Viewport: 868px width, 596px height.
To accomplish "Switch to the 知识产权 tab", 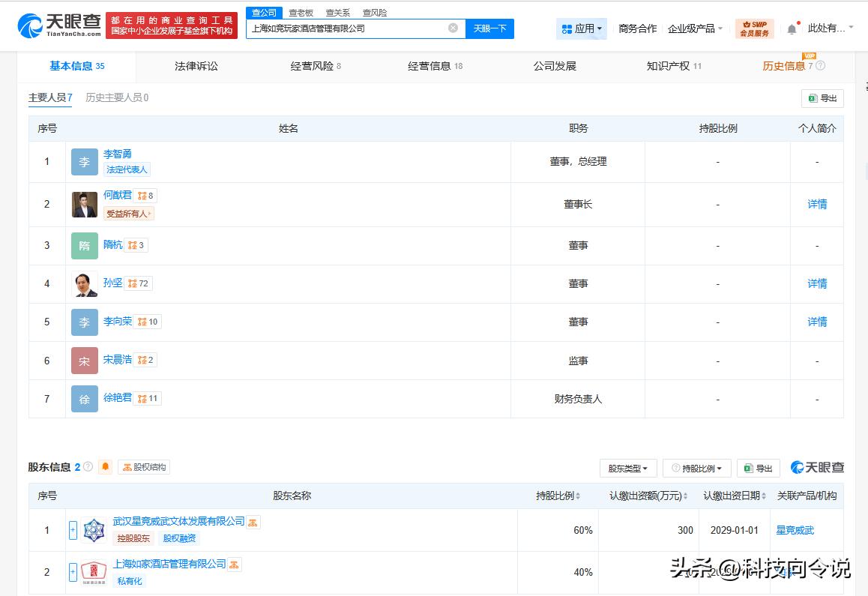I will (674, 67).
